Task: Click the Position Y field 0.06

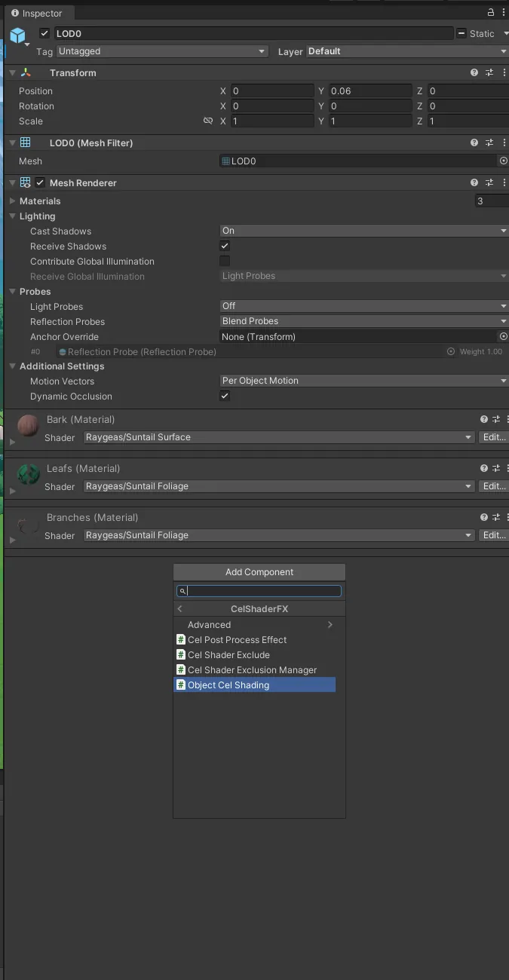Action: tap(369, 90)
